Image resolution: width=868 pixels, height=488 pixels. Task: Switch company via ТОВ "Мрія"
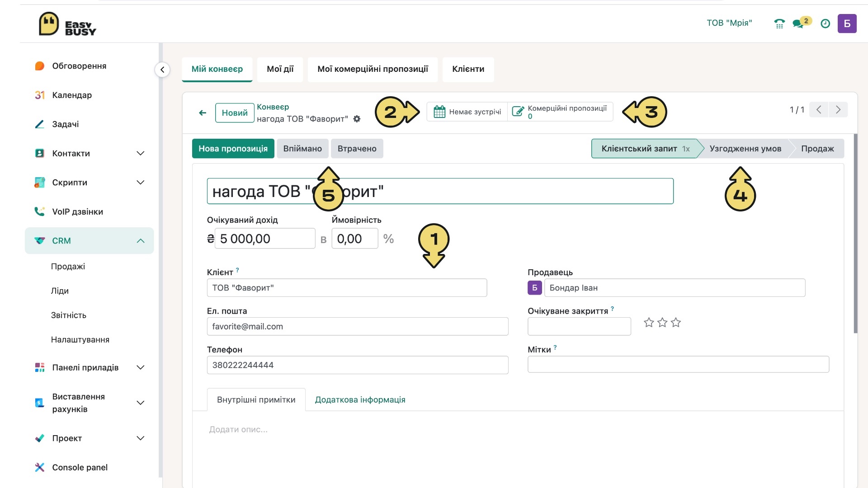pyautogui.click(x=729, y=23)
